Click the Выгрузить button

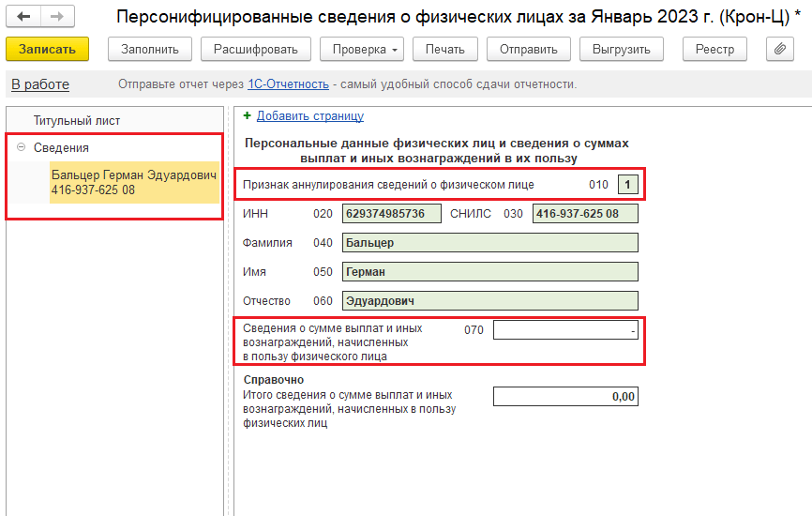coord(621,50)
